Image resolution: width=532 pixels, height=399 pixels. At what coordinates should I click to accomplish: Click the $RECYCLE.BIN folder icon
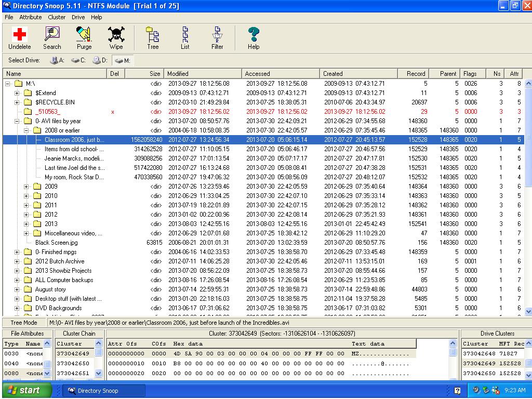(x=28, y=102)
